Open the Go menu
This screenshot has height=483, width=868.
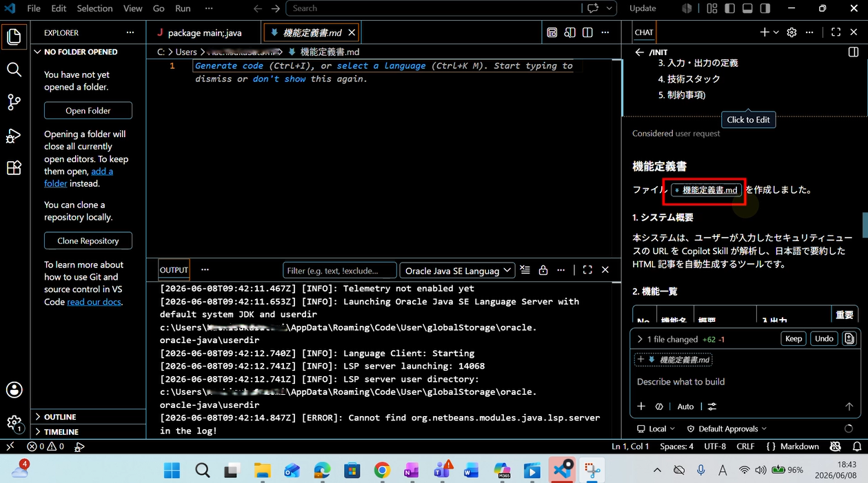coord(159,8)
